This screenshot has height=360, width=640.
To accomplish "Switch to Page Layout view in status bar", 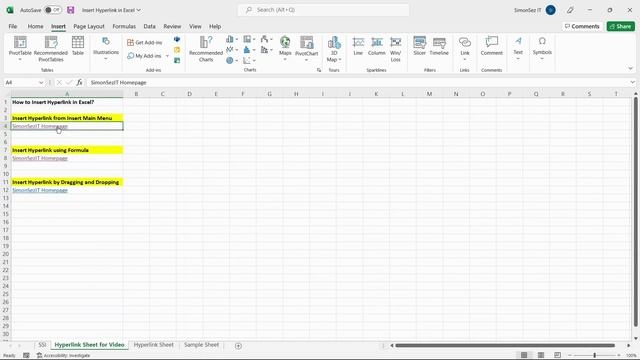I will (541, 355).
